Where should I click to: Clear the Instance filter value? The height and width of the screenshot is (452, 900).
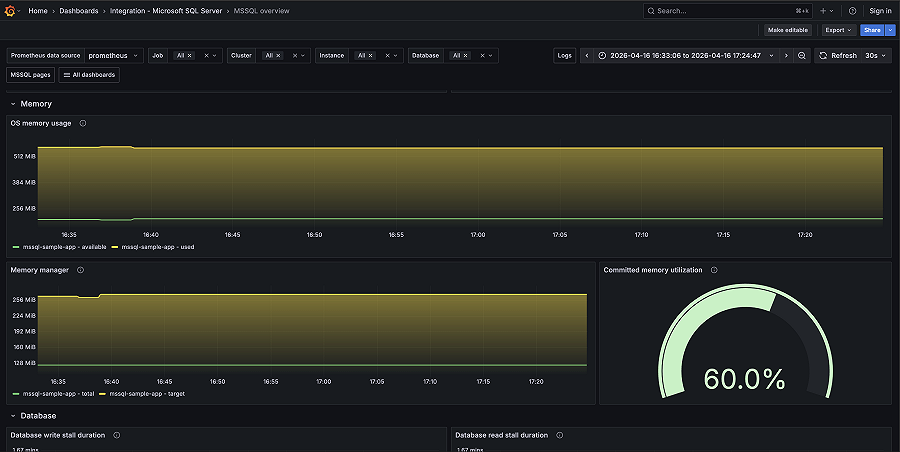click(x=387, y=56)
